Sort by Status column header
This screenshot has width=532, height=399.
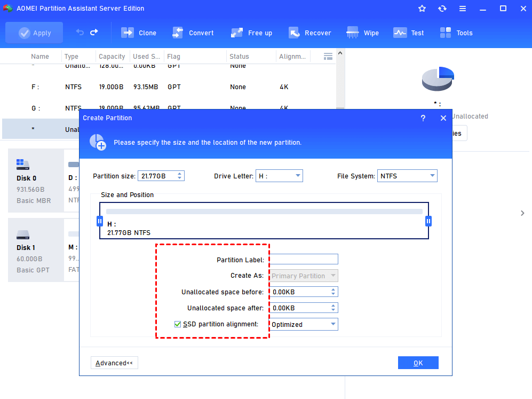click(239, 57)
